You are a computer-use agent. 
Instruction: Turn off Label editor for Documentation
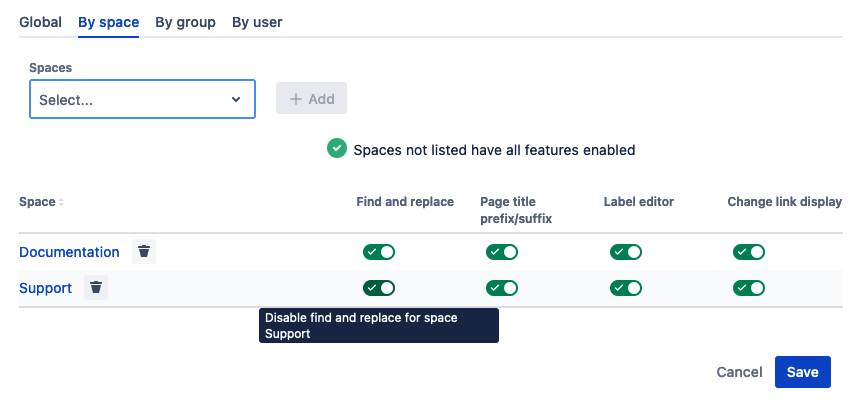coord(626,252)
